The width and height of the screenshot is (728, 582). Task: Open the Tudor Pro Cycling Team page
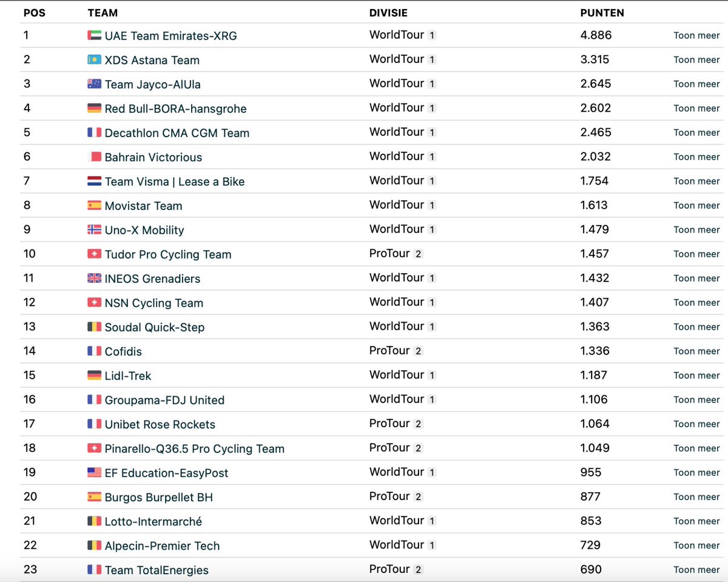[168, 254]
